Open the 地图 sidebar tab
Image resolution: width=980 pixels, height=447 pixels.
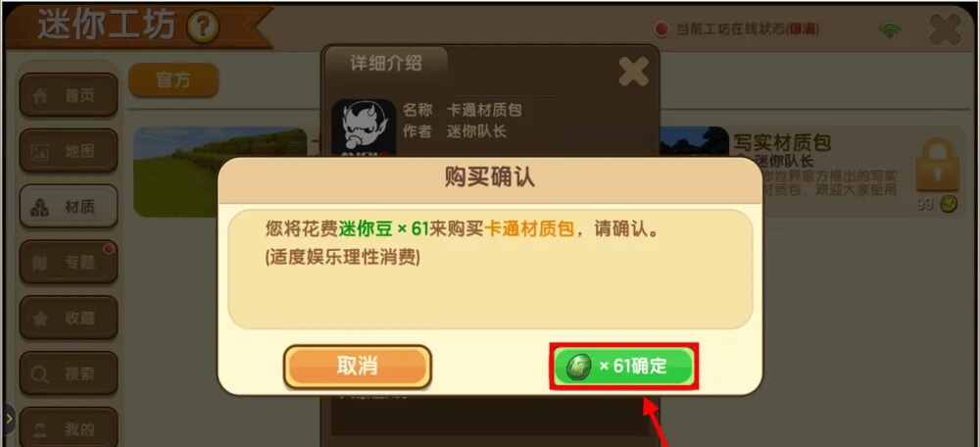(x=69, y=151)
